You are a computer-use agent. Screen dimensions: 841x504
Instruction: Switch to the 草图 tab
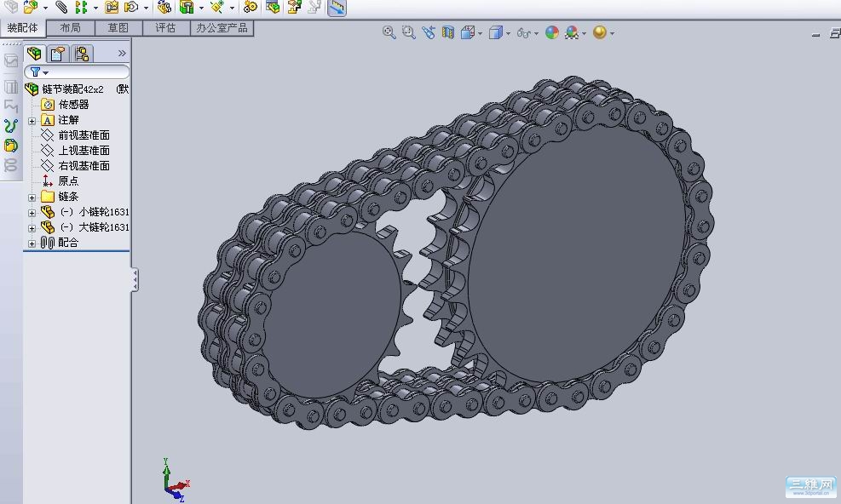point(118,28)
